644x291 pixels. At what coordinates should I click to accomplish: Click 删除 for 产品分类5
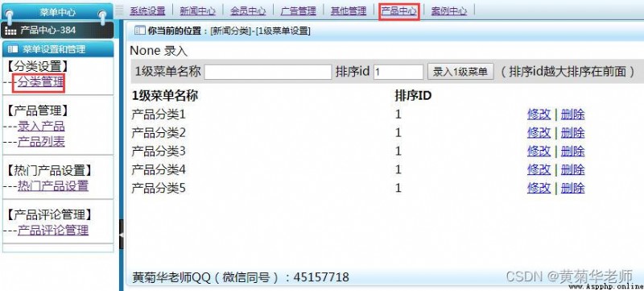pos(572,189)
